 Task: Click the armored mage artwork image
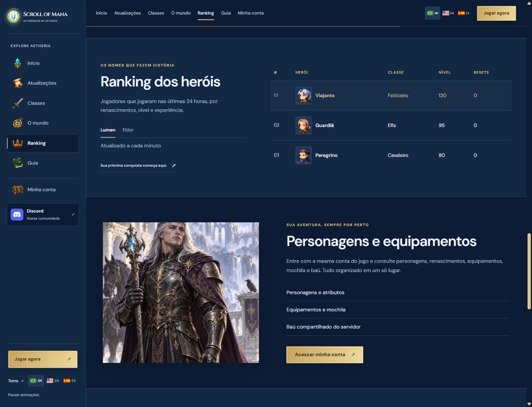[x=181, y=293]
